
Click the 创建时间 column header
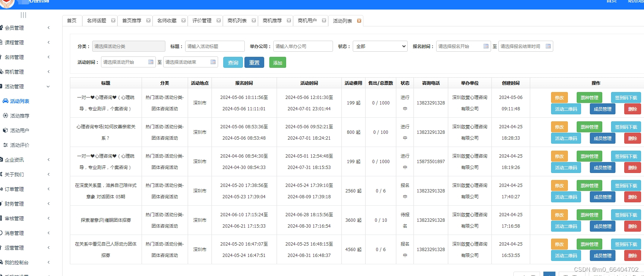pyautogui.click(x=511, y=83)
